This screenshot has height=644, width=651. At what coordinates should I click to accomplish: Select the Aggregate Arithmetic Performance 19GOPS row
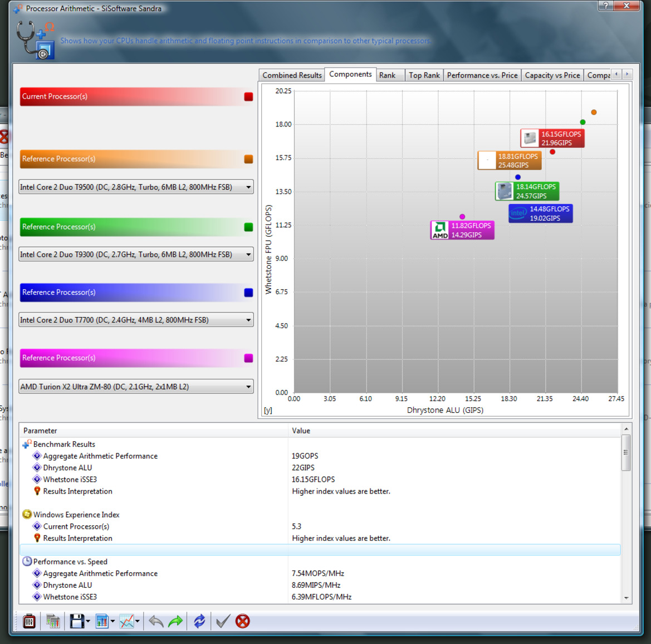pyautogui.click(x=320, y=456)
